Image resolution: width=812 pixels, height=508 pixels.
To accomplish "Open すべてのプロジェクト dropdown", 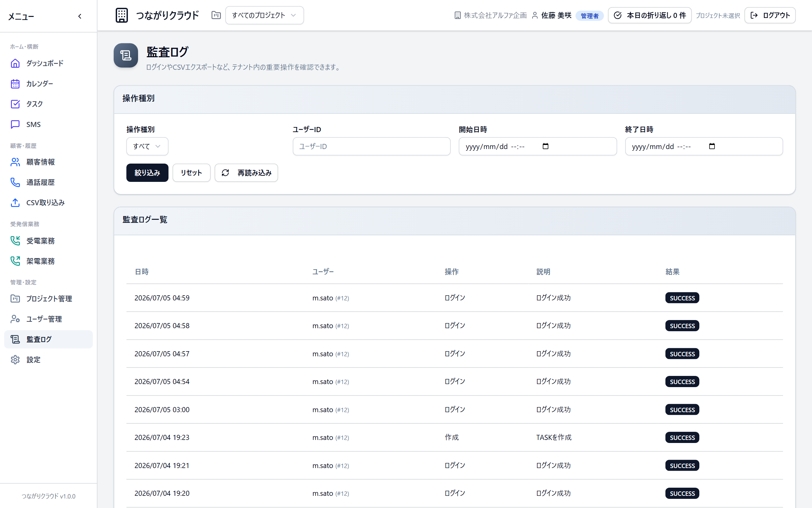I will tap(265, 15).
